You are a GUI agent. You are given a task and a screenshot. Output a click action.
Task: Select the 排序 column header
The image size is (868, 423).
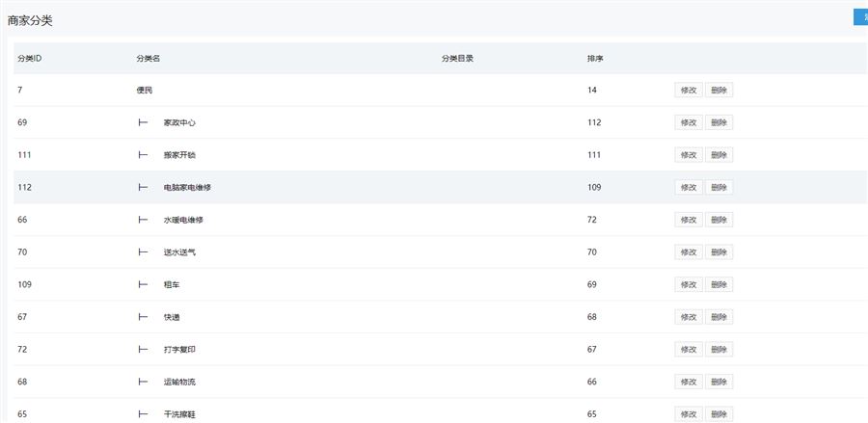(595, 59)
